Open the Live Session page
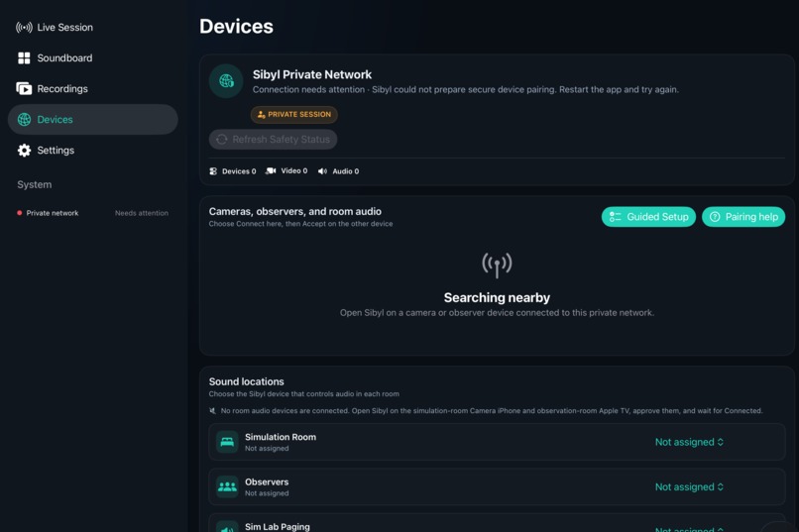 pos(55,28)
